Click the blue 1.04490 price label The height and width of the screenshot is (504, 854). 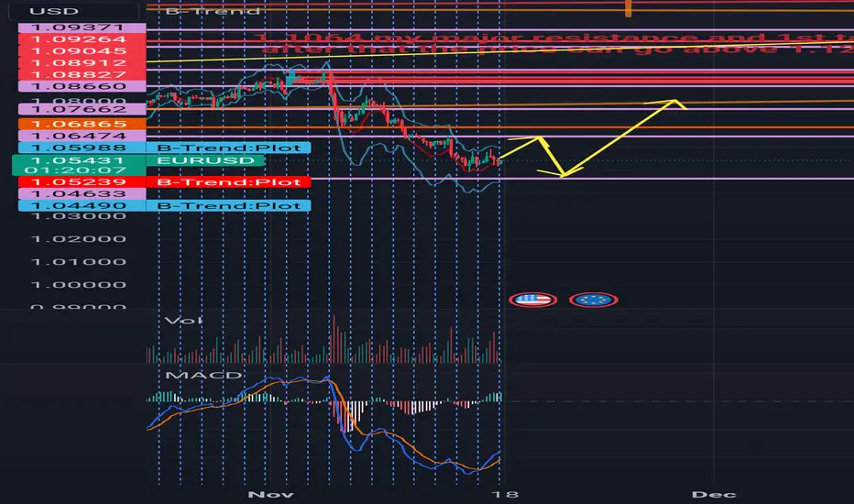(82, 205)
